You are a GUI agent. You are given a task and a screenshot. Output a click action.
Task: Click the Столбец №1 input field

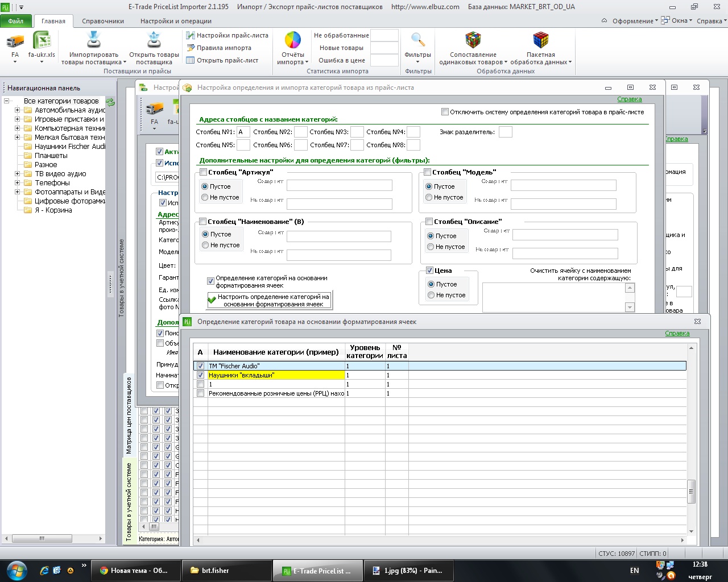pyautogui.click(x=243, y=132)
